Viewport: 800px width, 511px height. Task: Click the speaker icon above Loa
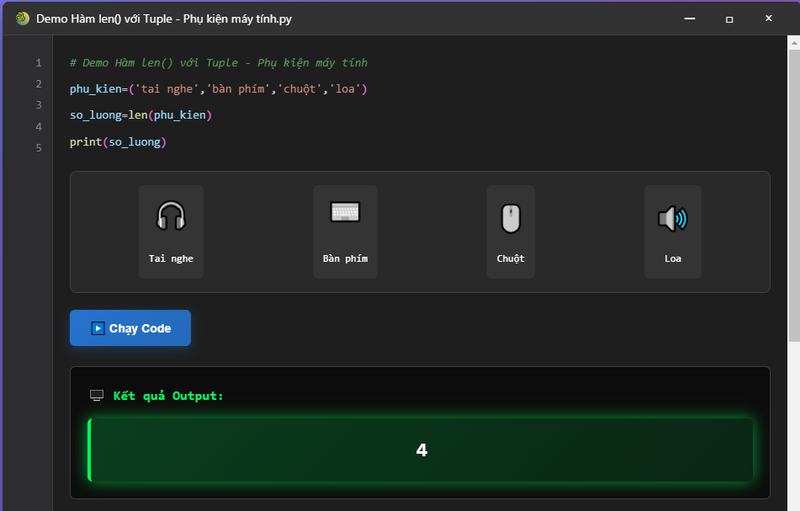pyautogui.click(x=672, y=217)
